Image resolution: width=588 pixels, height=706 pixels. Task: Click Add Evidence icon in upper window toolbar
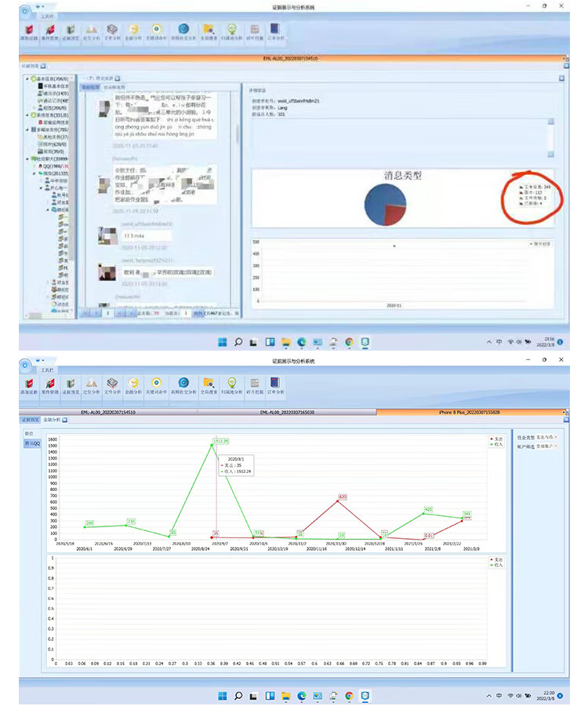pyautogui.click(x=27, y=33)
